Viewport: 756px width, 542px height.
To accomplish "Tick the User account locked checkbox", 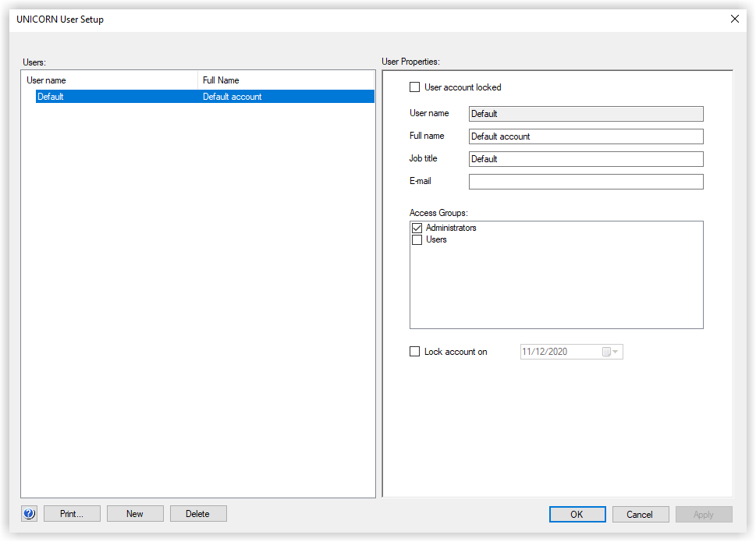I will click(x=414, y=87).
